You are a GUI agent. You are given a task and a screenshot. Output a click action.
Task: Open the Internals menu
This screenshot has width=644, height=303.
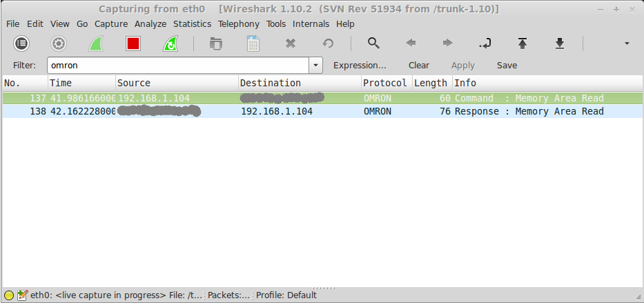(311, 24)
